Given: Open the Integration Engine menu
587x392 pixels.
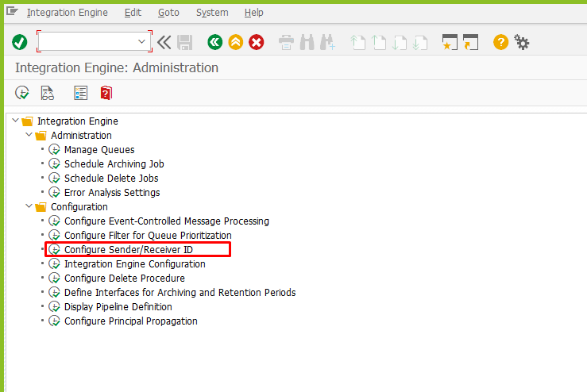Looking at the screenshot, I should tap(68, 13).
